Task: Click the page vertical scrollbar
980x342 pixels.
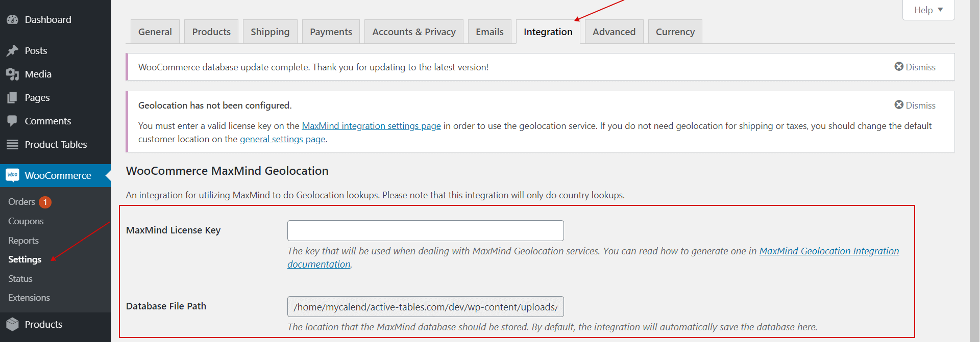Action: [x=974, y=171]
